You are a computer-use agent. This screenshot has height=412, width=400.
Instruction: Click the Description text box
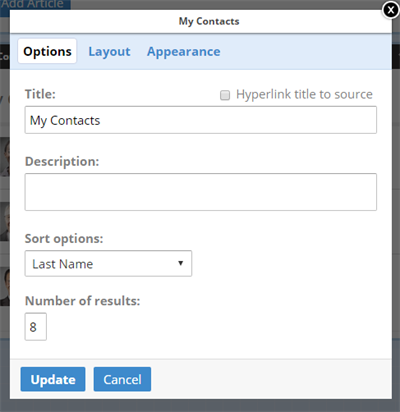(201, 192)
